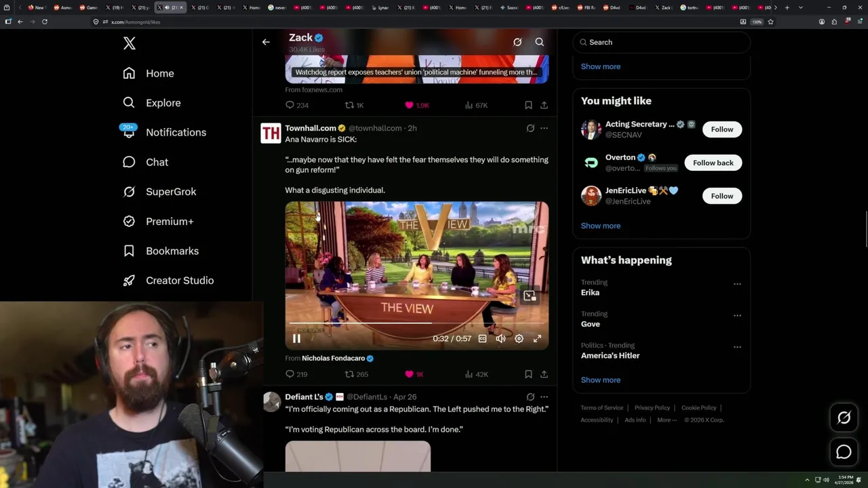Image resolution: width=868 pixels, height=488 pixels.
Task: Open Creator Studio in the sidebar
Action: click(x=168, y=281)
